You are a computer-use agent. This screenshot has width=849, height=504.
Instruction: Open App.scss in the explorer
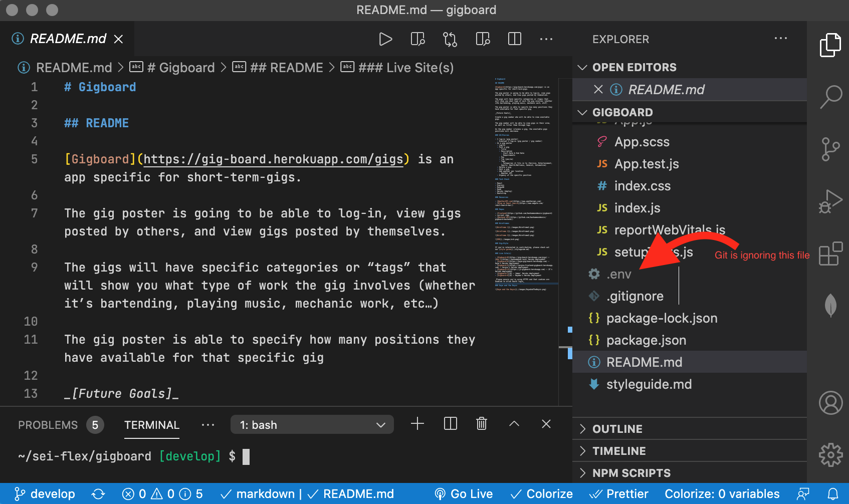click(690, 142)
